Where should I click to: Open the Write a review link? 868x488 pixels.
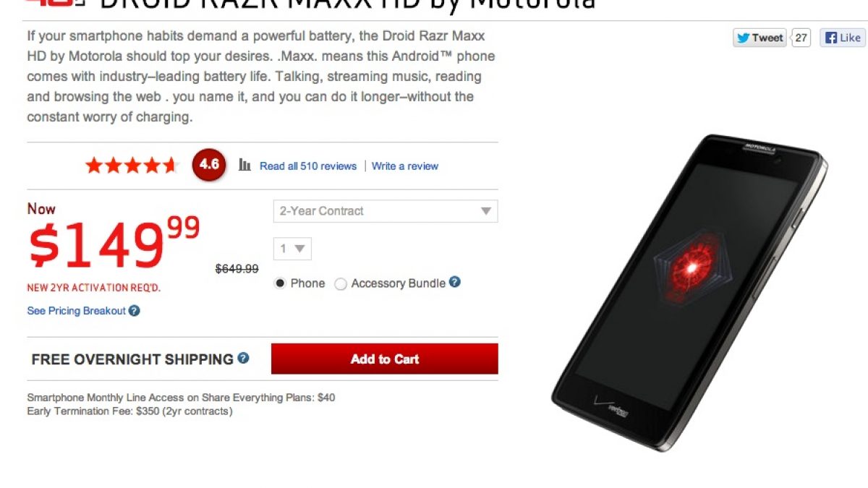point(405,166)
